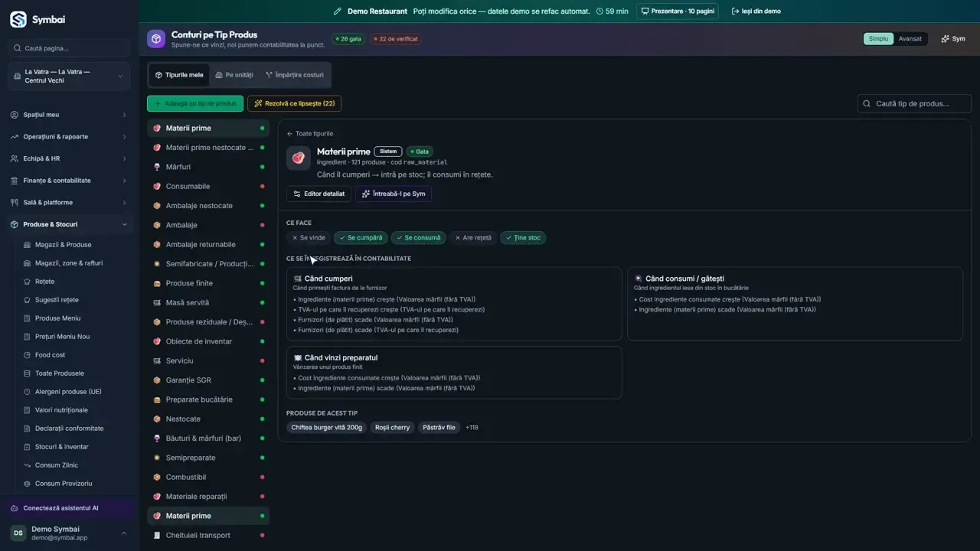Click the Caută tip de produs search field
This screenshot has height=551, width=980.
[914, 103]
